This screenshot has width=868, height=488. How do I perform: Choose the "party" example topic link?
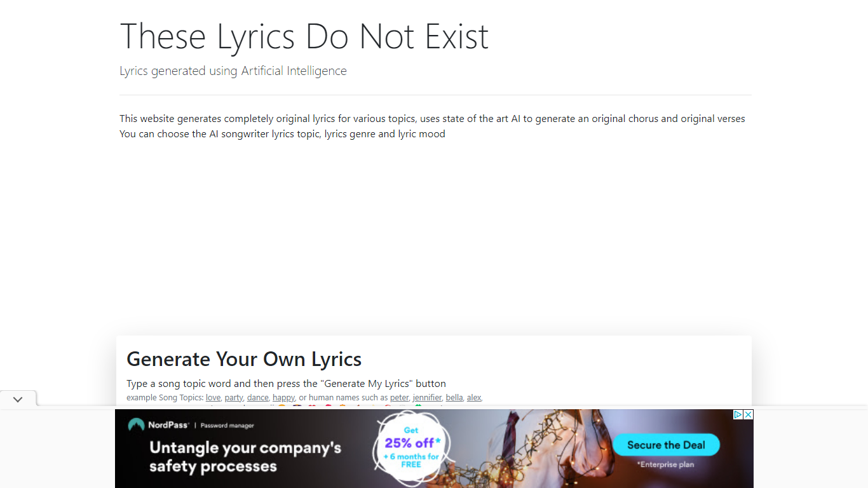tap(234, 398)
